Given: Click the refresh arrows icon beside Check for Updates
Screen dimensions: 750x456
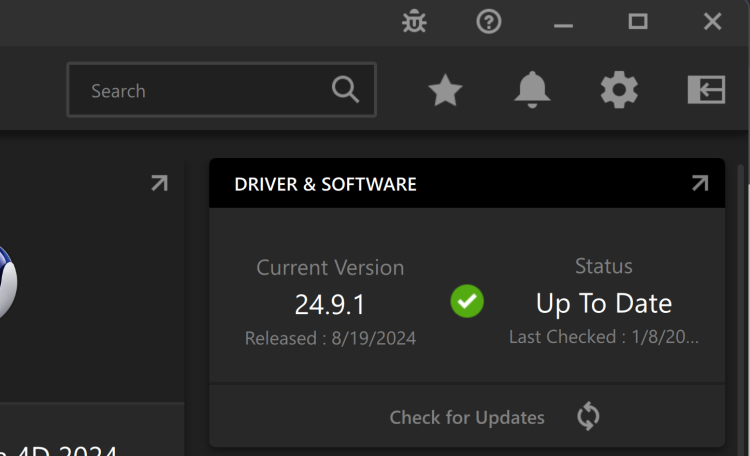Looking at the screenshot, I should point(588,417).
